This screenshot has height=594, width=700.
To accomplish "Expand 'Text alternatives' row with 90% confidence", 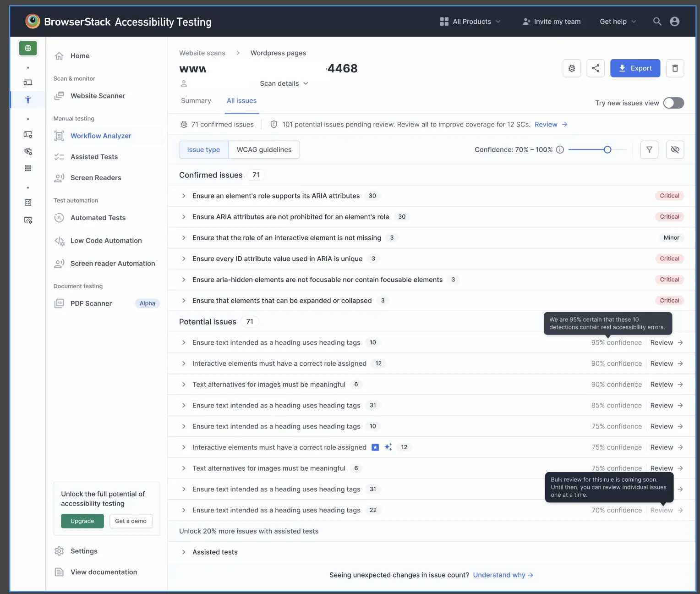I will point(184,385).
